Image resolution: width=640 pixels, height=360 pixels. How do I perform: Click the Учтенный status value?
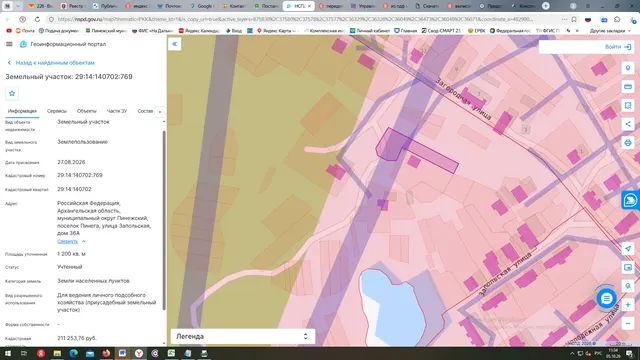coord(70,267)
